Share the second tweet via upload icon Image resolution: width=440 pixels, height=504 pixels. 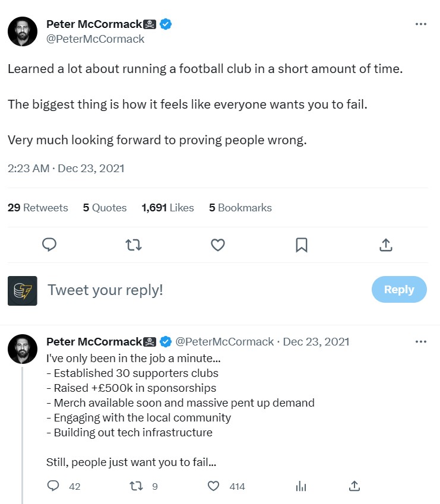[x=354, y=486]
